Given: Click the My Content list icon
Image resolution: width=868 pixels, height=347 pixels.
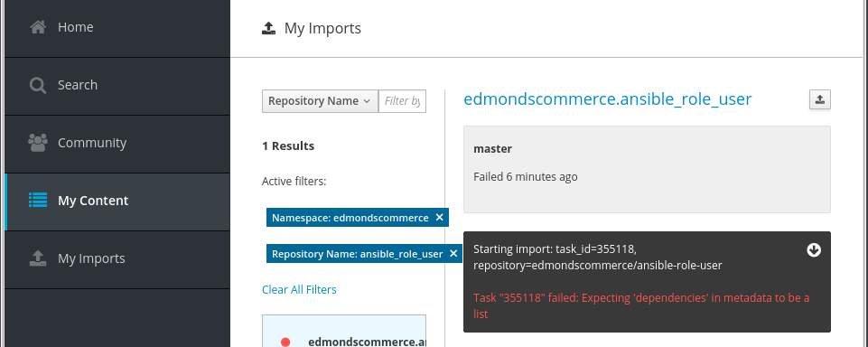Looking at the screenshot, I should coord(38,201).
